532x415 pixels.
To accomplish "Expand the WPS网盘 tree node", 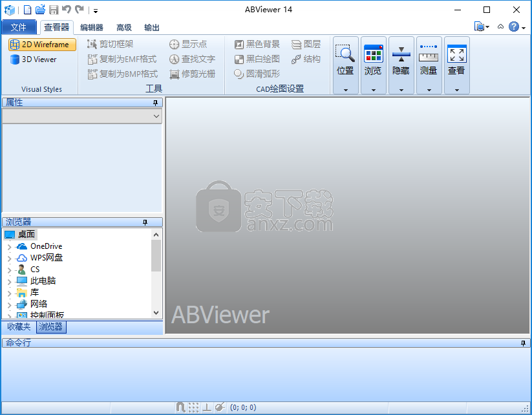I will (10, 259).
